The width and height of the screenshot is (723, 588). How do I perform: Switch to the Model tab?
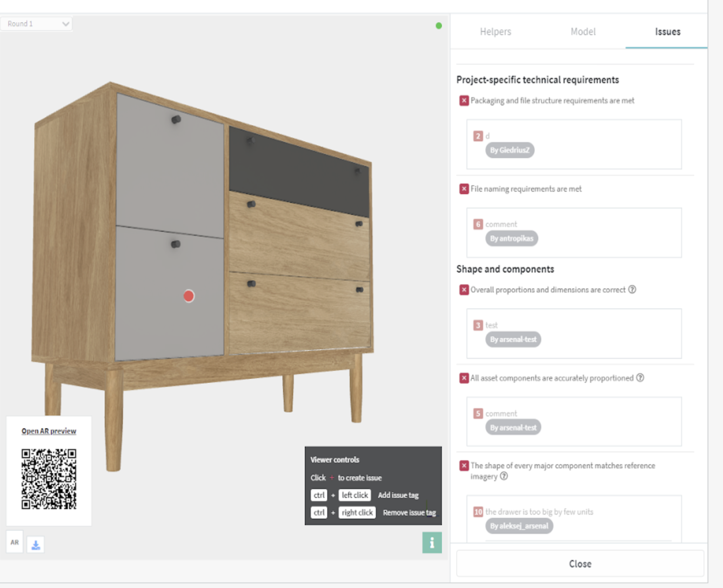583,32
